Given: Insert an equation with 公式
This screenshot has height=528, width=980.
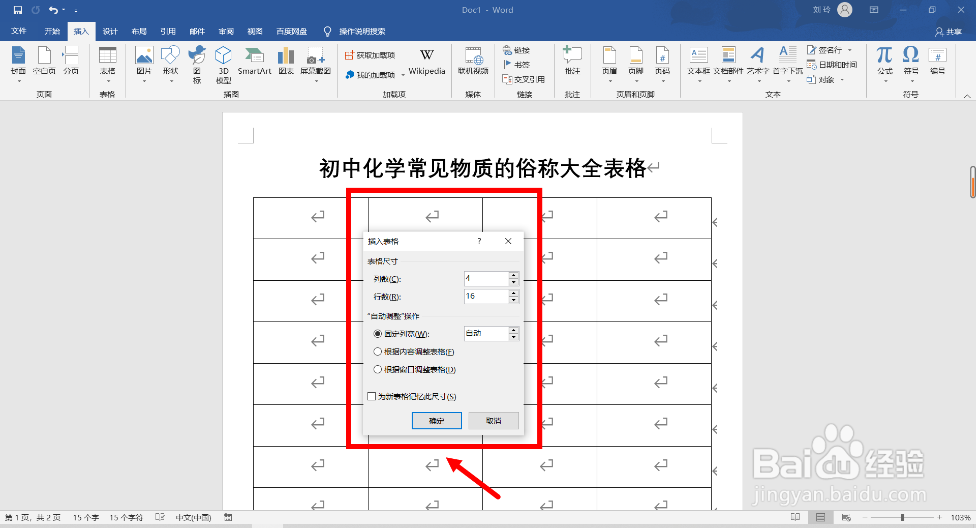Looking at the screenshot, I should [884, 61].
